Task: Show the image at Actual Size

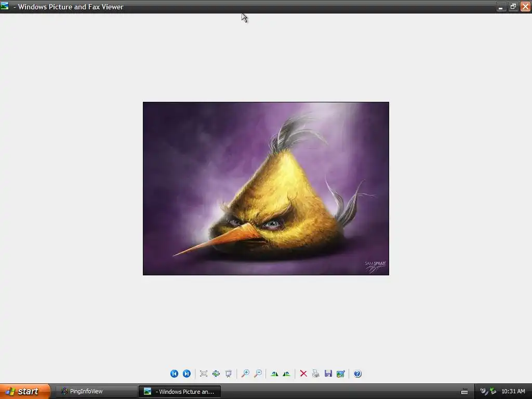Action: pyautogui.click(x=216, y=374)
